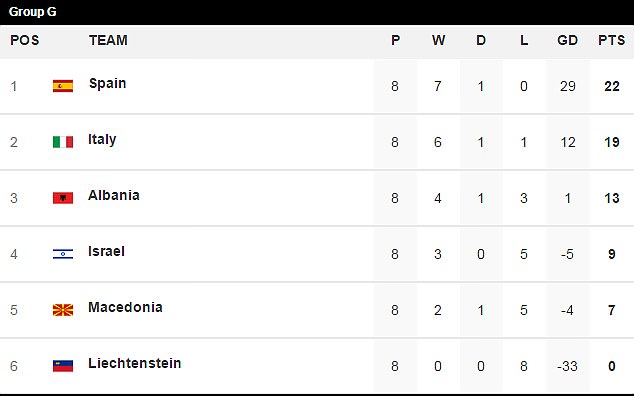634x396 pixels.
Task: Click the Albania flag icon
Action: [63, 198]
